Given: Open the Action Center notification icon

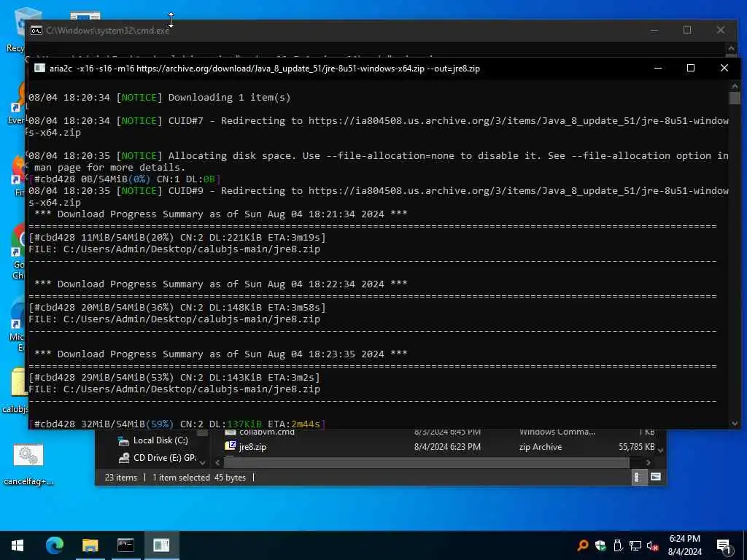Looking at the screenshot, I should click(724, 545).
